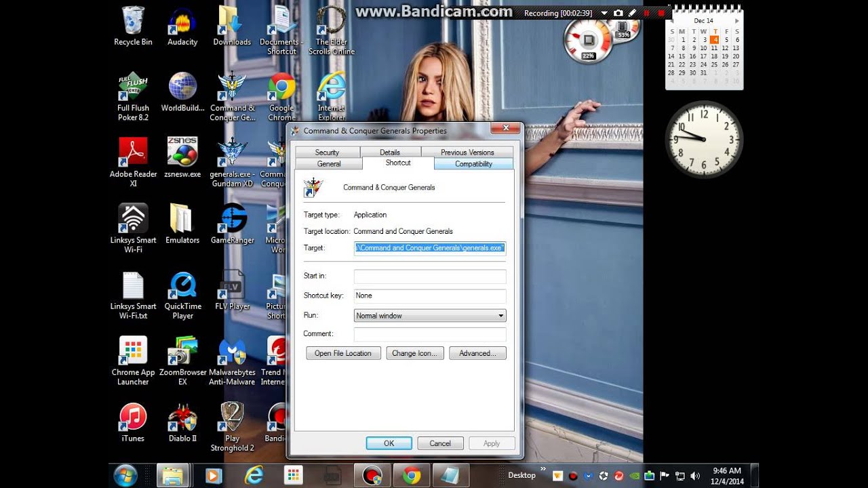
Task: Select Full Flush Poker 8.2 icon
Action: tap(133, 96)
